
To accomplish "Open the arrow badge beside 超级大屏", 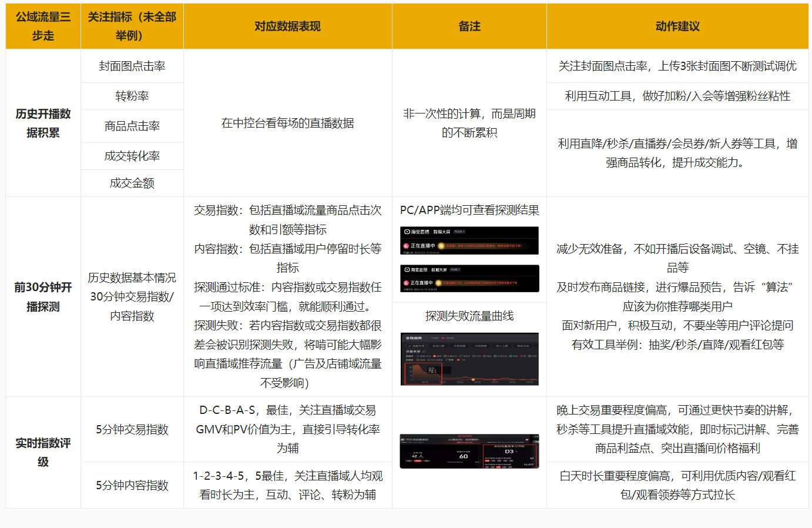I will pyautogui.click(x=455, y=269).
